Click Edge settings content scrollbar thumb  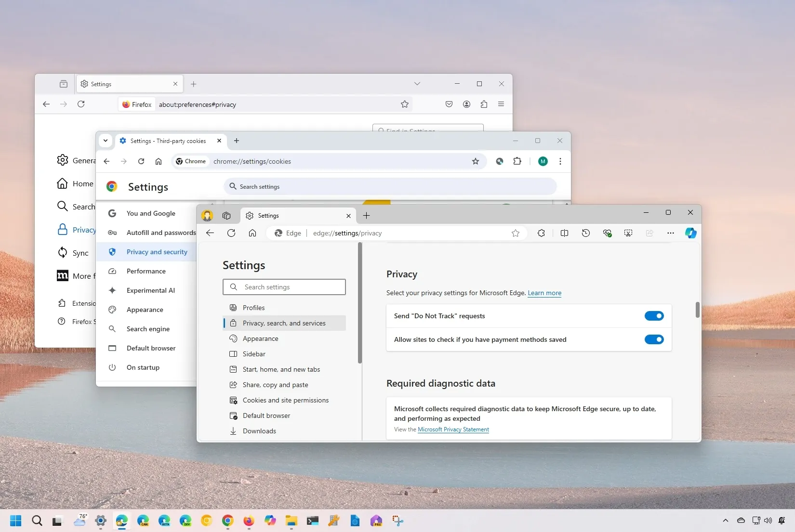coord(697,310)
